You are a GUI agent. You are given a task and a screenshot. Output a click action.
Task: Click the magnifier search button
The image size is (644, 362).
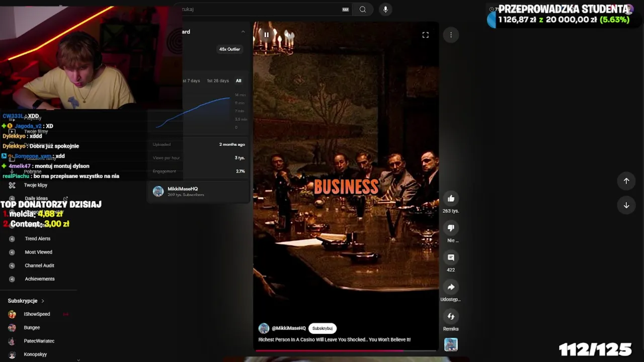point(363,9)
